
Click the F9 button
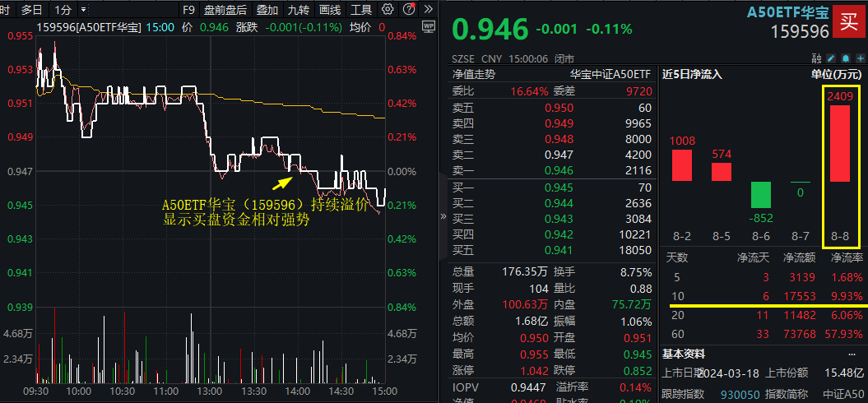point(188,10)
